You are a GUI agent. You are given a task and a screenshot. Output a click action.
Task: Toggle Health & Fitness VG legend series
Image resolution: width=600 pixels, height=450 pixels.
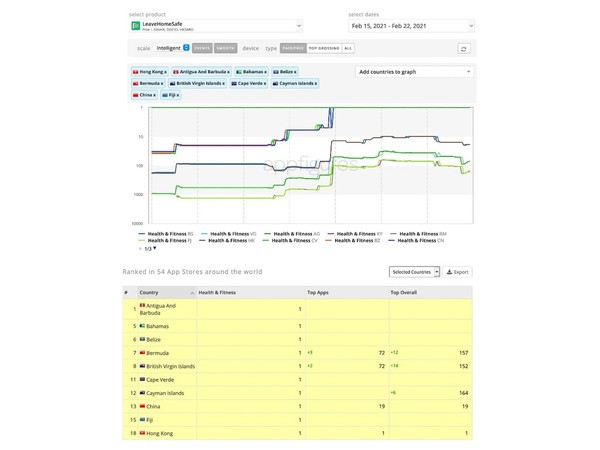click(x=229, y=234)
